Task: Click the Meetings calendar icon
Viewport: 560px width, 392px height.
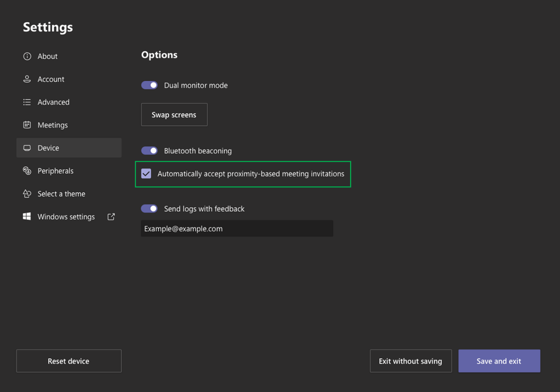Action: click(27, 125)
